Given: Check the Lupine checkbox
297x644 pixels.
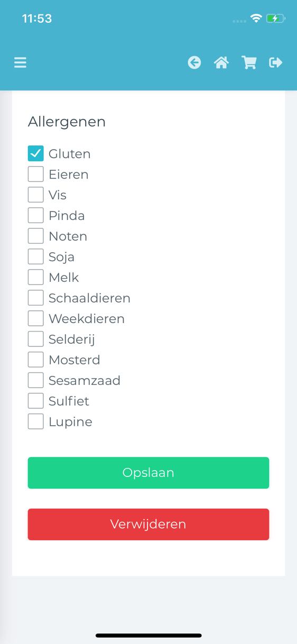Looking at the screenshot, I should click(x=35, y=421).
